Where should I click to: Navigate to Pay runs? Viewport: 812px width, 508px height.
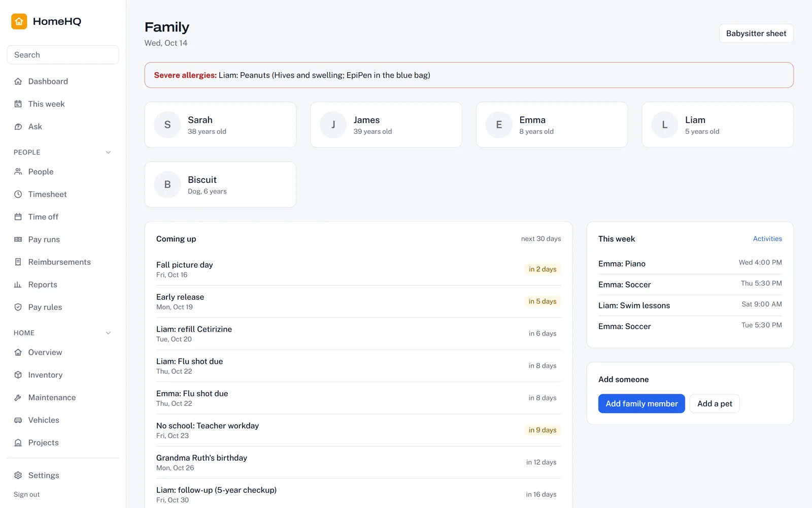click(x=63, y=239)
